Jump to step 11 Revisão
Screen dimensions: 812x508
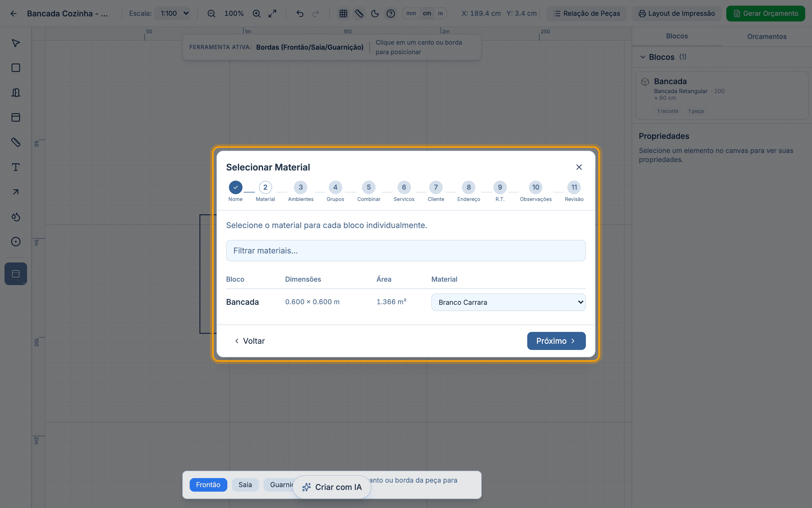coord(574,192)
